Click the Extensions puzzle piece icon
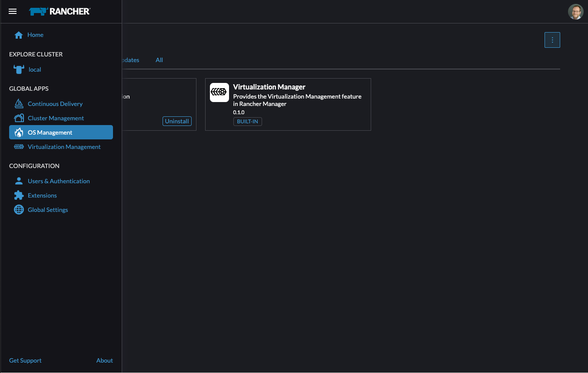The width and height of the screenshot is (588, 373). [x=19, y=195]
